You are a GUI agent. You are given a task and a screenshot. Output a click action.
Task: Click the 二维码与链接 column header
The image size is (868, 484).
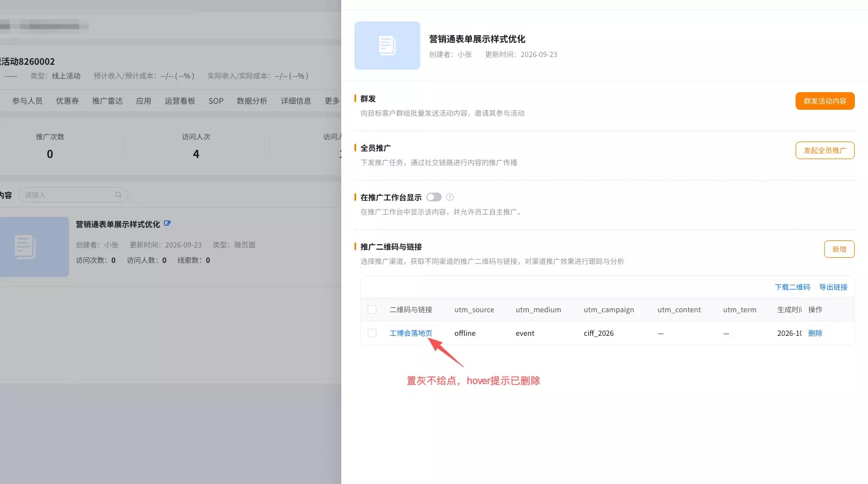point(411,309)
